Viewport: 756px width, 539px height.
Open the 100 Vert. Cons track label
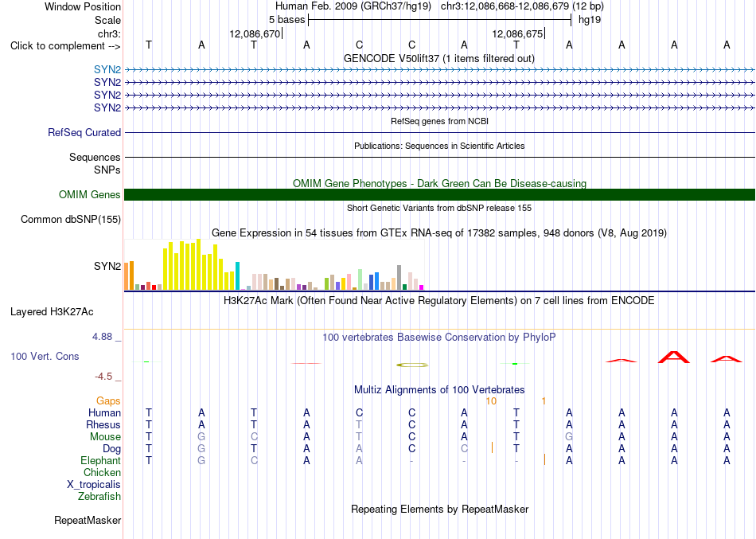pos(45,356)
